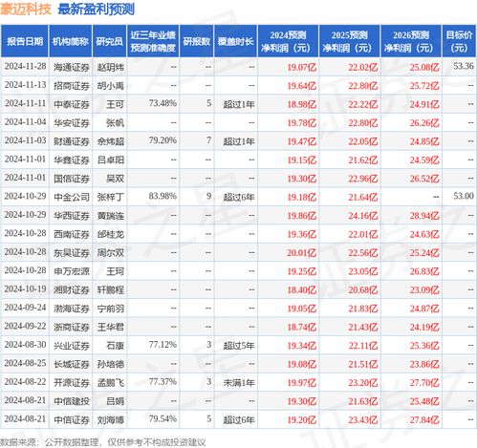Click 长城证券 institution cell
477x448 pixels.
pyautogui.click(x=72, y=364)
